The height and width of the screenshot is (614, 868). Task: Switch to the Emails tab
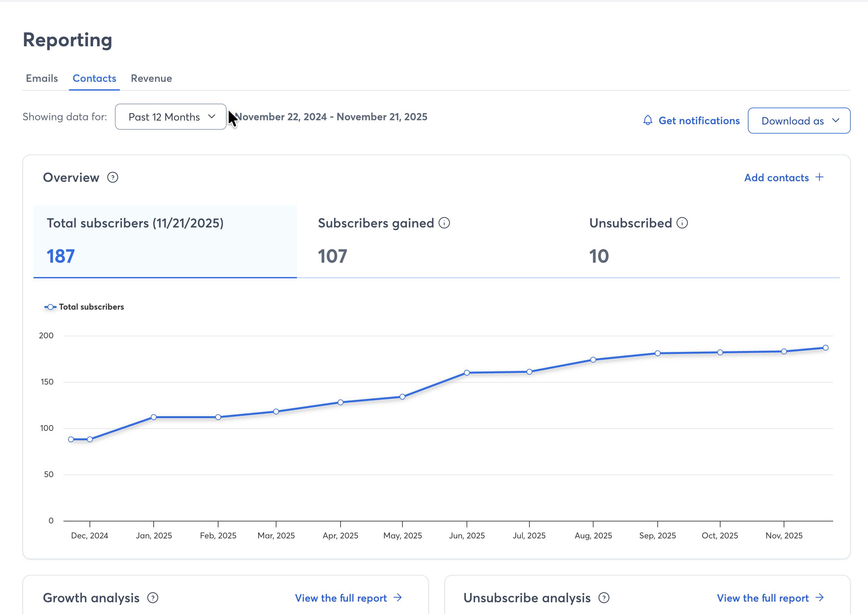click(x=42, y=78)
